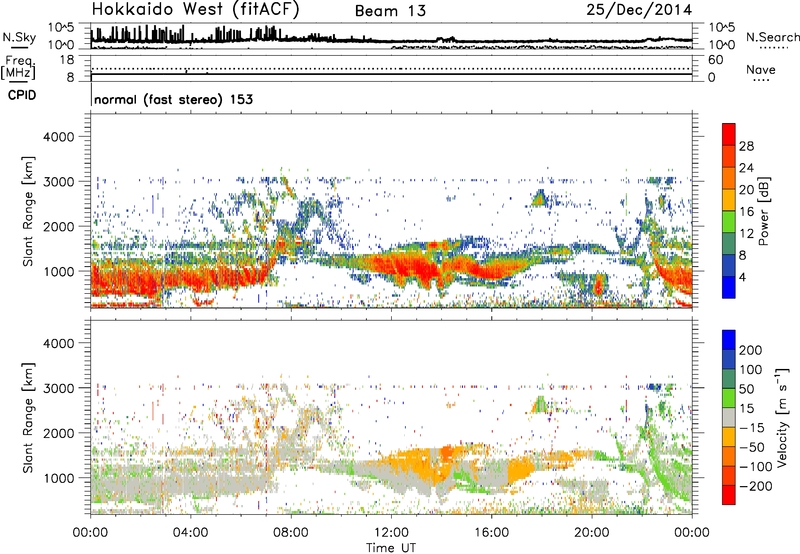Screen dimensions: 800x554
Task: Click the blue bottom of the power color bar
Action: tap(729, 288)
